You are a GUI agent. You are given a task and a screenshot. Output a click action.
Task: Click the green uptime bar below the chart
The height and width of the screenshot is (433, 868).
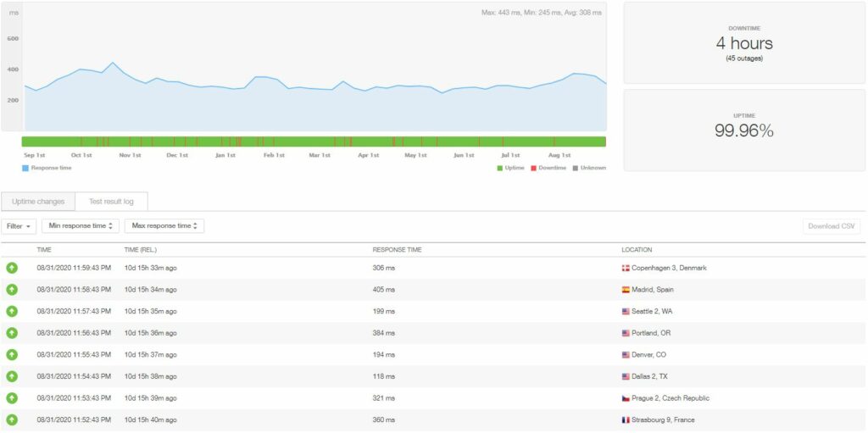(314, 142)
